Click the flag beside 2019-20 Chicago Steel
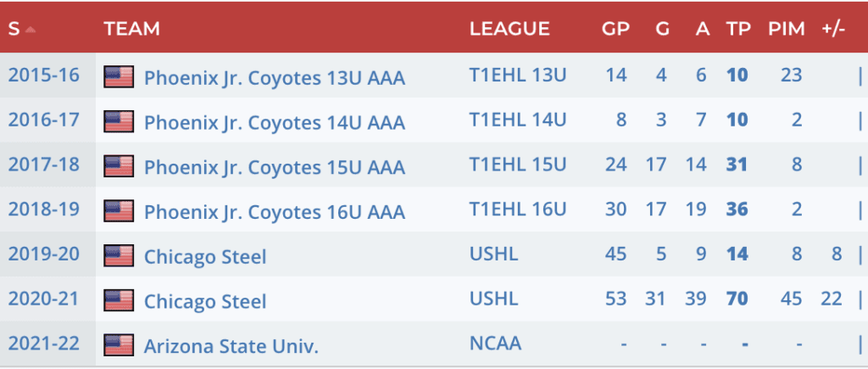This screenshot has height=369, width=868. pos(119,255)
